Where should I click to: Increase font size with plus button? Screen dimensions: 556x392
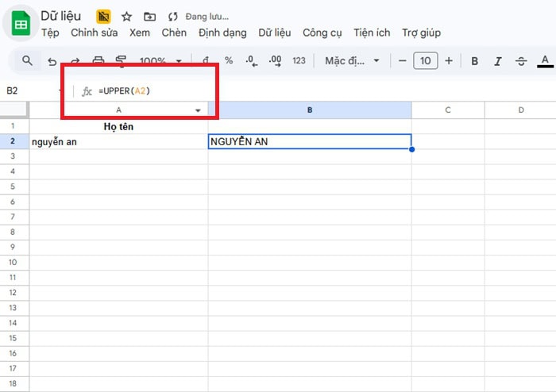pyautogui.click(x=449, y=61)
